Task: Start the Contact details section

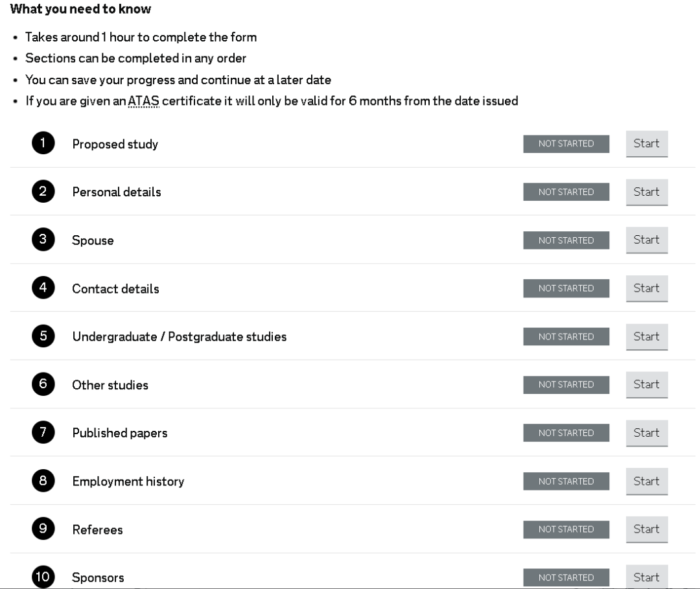Action: [x=646, y=288]
